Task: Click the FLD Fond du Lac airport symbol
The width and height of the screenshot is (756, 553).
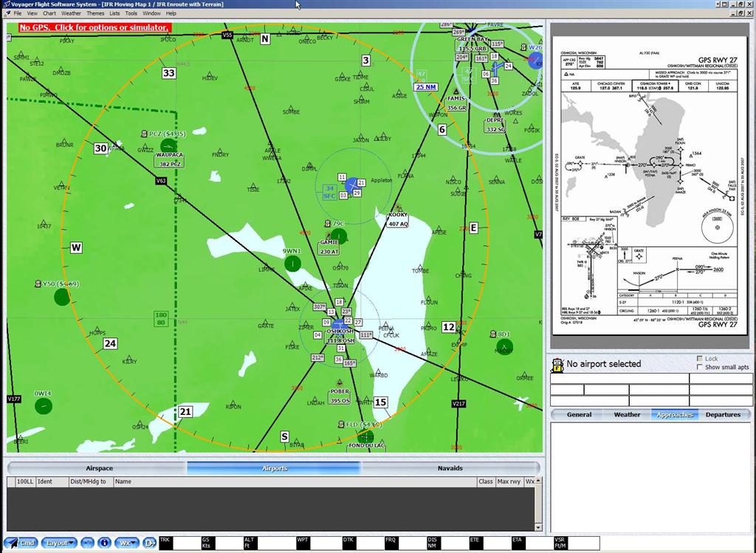Action: coord(366,437)
